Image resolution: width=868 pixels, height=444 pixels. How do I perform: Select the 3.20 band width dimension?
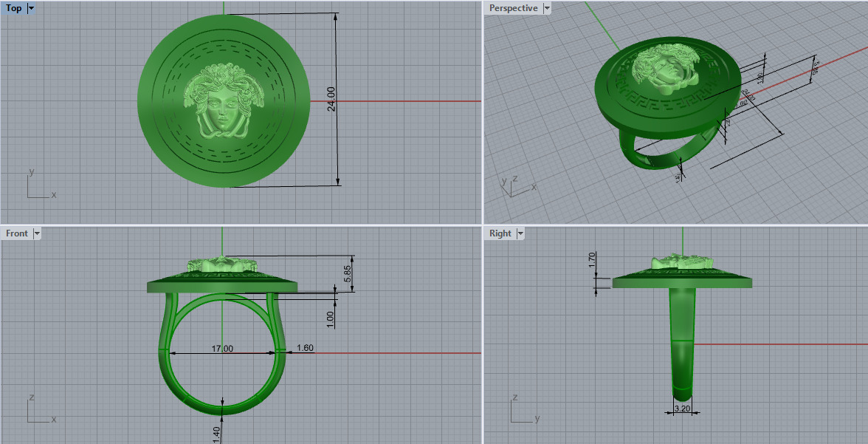click(x=682, y=409)
